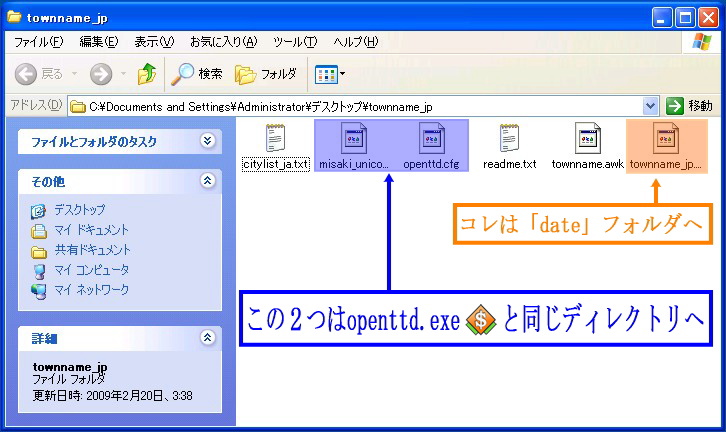Open the Back history dropdown arrow
726x432 pixels.
point(74,74)
